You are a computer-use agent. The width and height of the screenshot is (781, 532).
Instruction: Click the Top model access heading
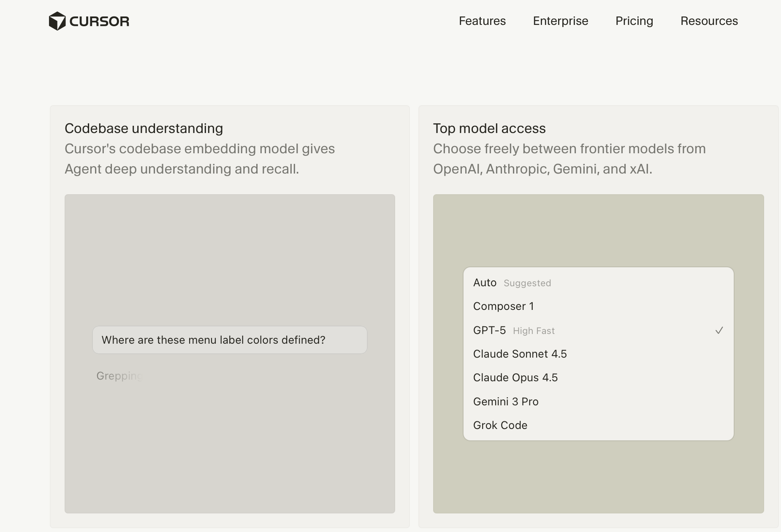489,128
